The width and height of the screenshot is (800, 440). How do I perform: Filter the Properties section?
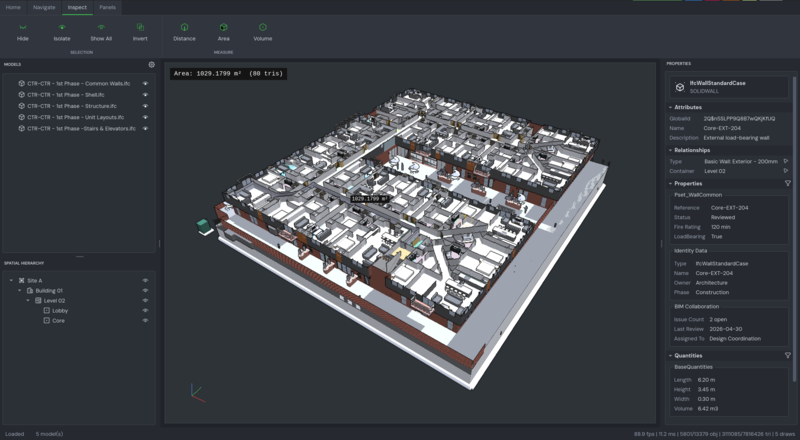[x=787, y=183]
